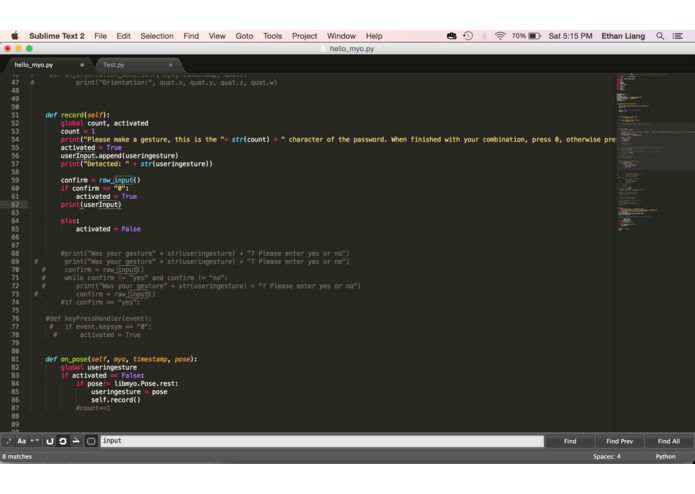Screen dimensions: 695x494
Task: Click line number 81 in gutter
Action: tap(15, 359)
